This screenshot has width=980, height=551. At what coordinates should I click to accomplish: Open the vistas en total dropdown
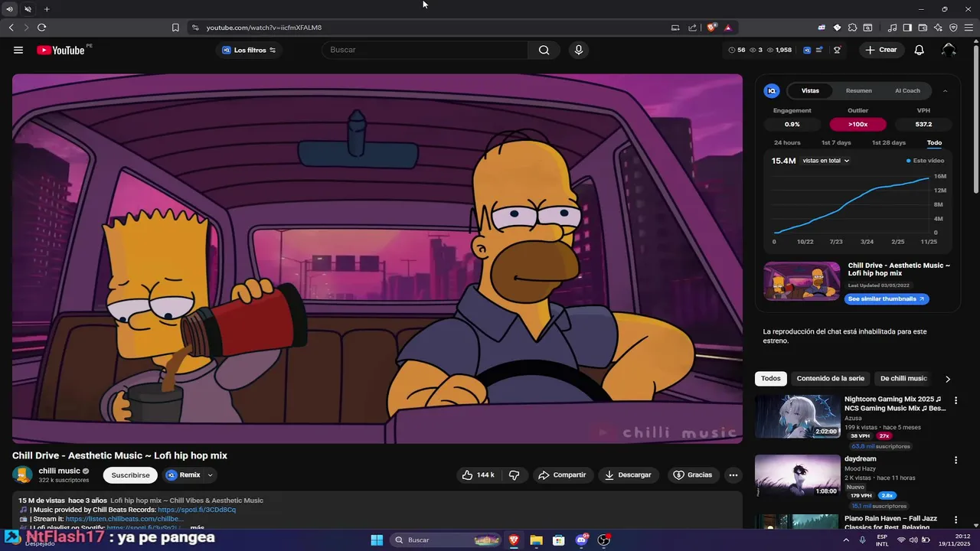click(x=826, y=161)
